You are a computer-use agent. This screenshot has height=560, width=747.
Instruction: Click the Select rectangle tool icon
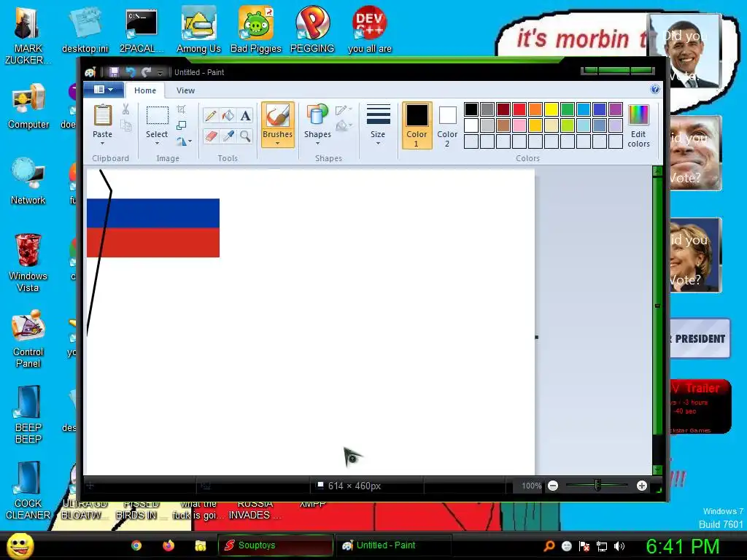click(157, 116)
